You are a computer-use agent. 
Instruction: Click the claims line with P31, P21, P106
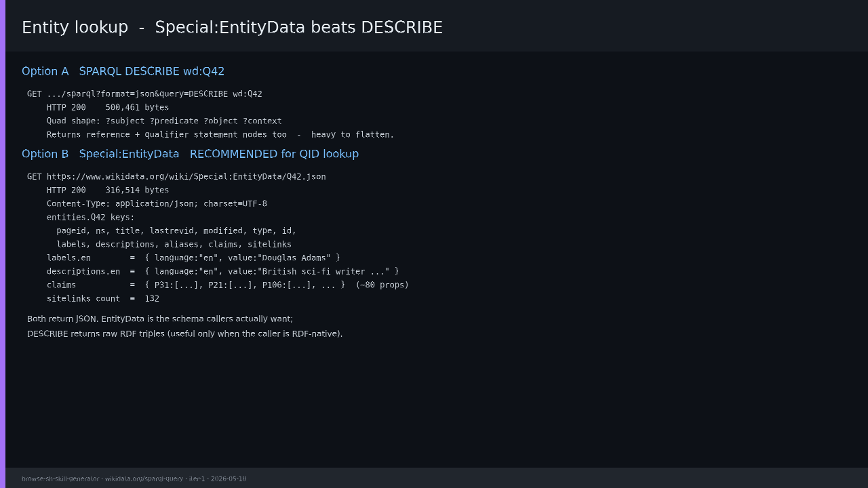tap(228, 285)
